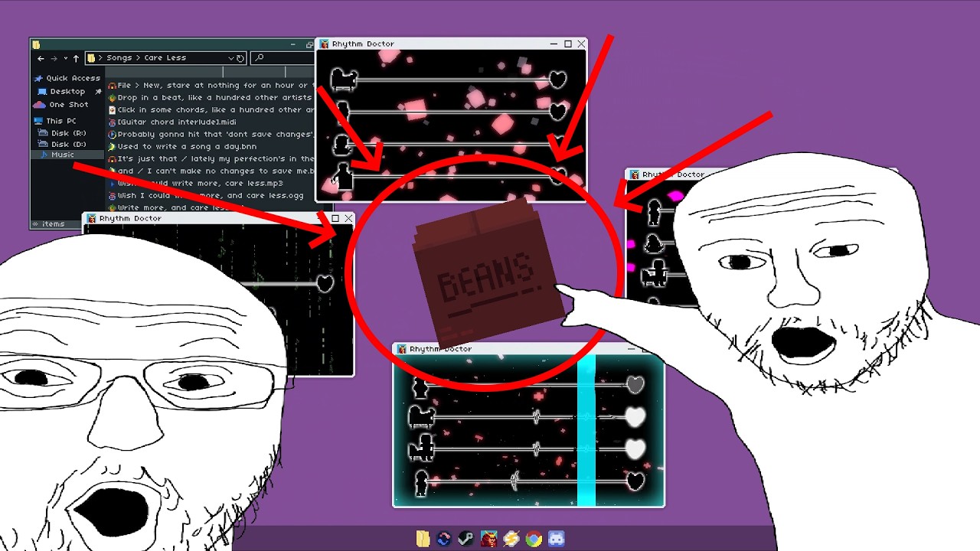
Task: Select 'and / I can't make no changes' file
Action: click(211, 171)
